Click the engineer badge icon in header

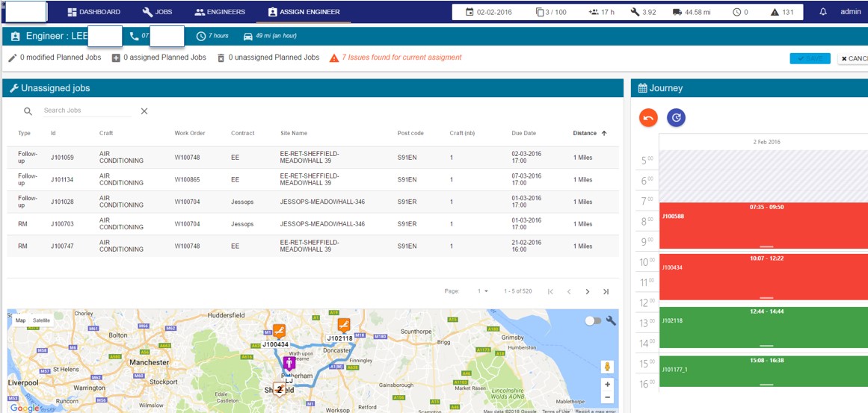click(15, 36)
